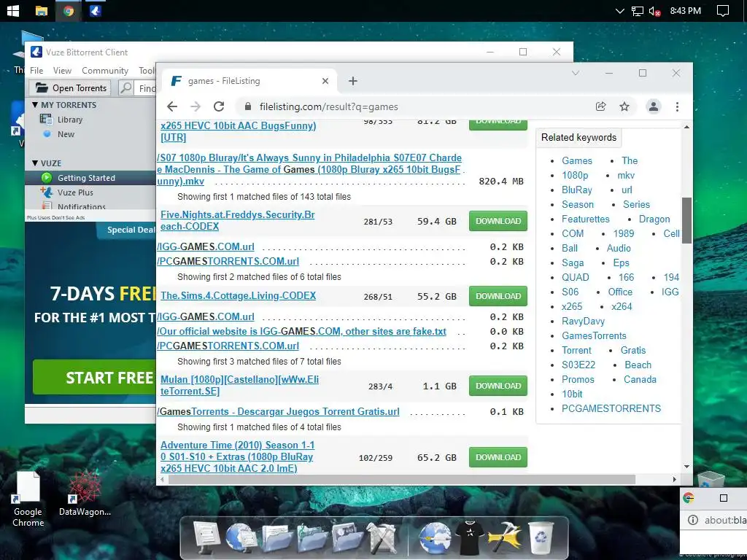Click the 'PCGAMESTORRENTS' related keyword
This screenshot has height=560, width=747.
pyautogui.click(x=611, y=408)
